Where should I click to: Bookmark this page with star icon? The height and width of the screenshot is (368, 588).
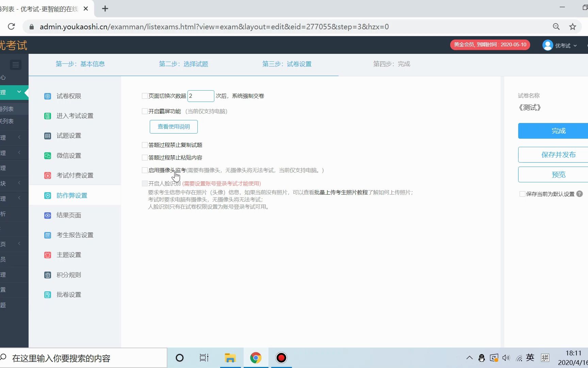pyautogui.click(x=573, y=27)
